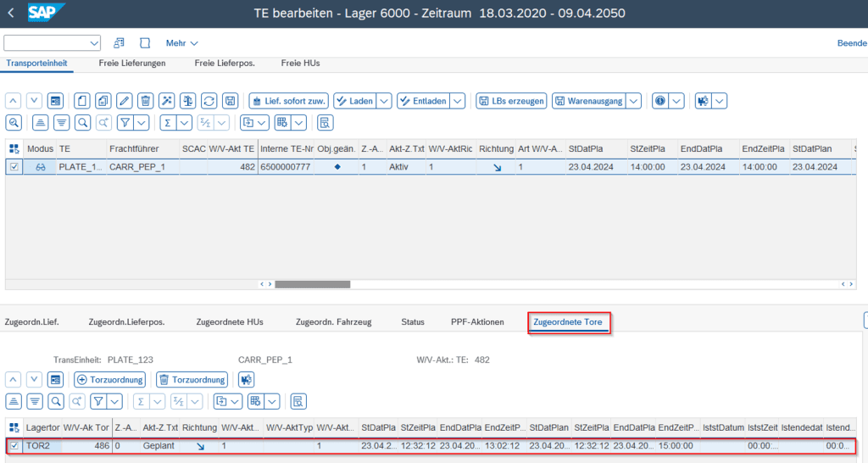Click the form view icon in upper toolbar
Viewport: 868px width, 463px height.
(55, 101)
